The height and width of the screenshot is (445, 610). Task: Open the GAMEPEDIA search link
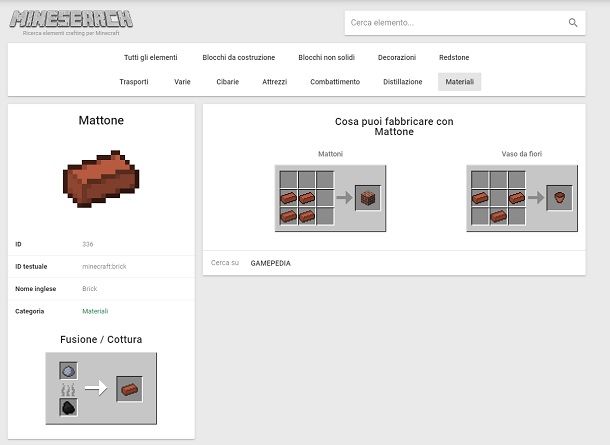click(x=270, y=263)
